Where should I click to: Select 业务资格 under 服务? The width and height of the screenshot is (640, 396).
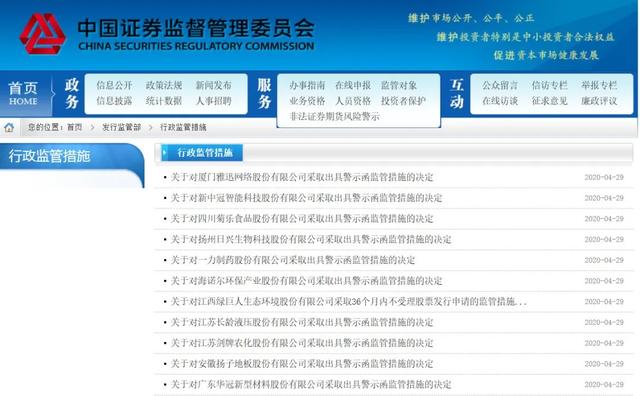(x=307, y=101)
